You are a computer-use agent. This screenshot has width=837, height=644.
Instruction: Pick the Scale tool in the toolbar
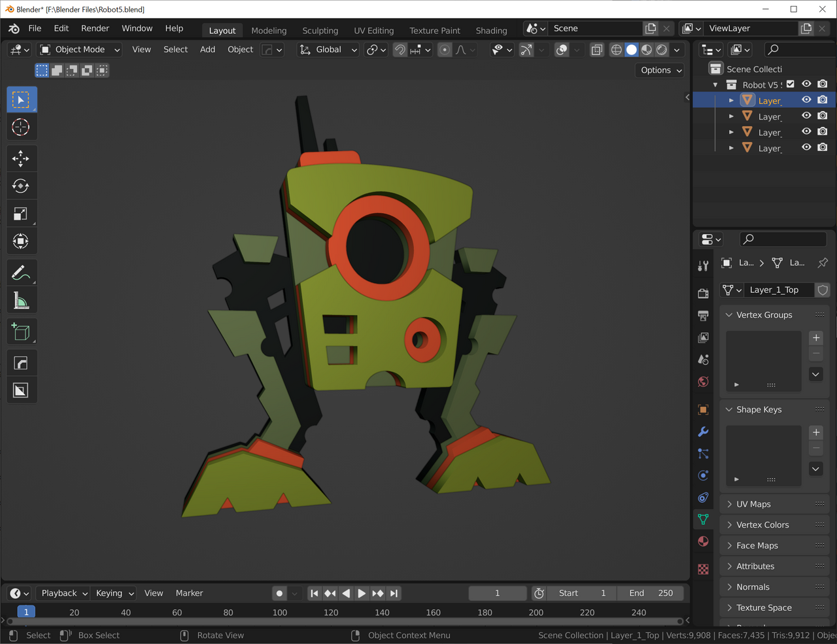tap(21, 213)
